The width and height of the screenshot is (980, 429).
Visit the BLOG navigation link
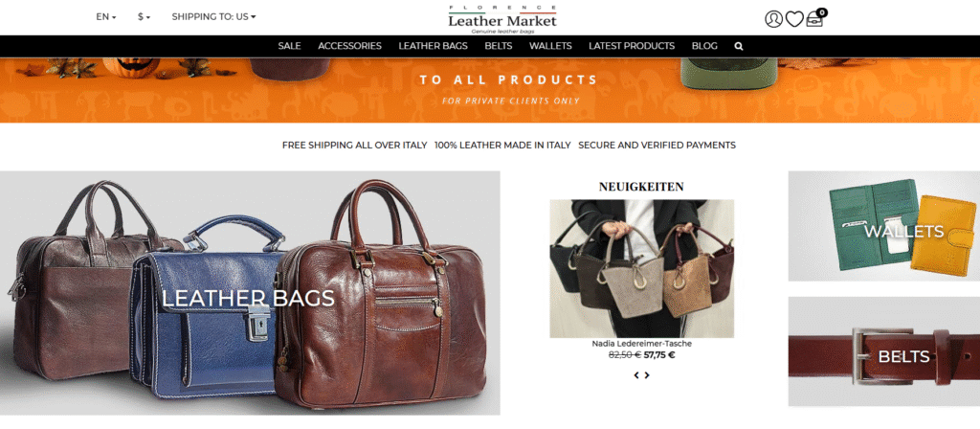pyautogui.click(x=704, y=46)
